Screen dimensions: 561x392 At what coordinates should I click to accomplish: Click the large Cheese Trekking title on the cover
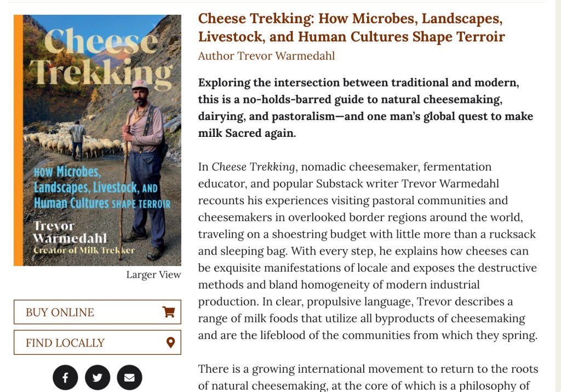[101, 57]
